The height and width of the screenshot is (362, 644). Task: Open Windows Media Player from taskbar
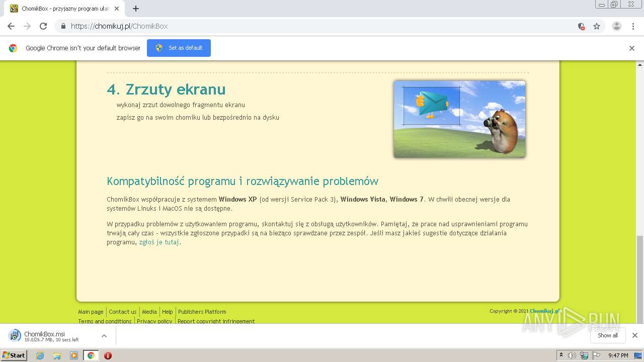coord(74,355)
